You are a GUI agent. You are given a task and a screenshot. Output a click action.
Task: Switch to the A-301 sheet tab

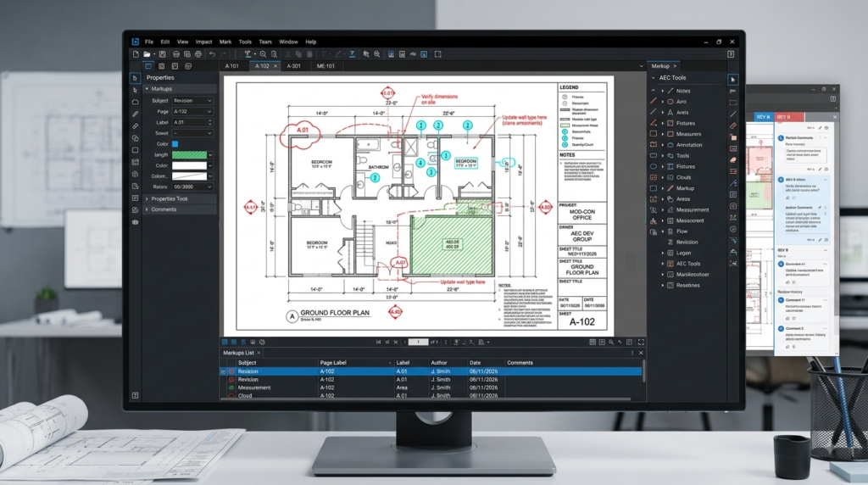click(294, 66)
